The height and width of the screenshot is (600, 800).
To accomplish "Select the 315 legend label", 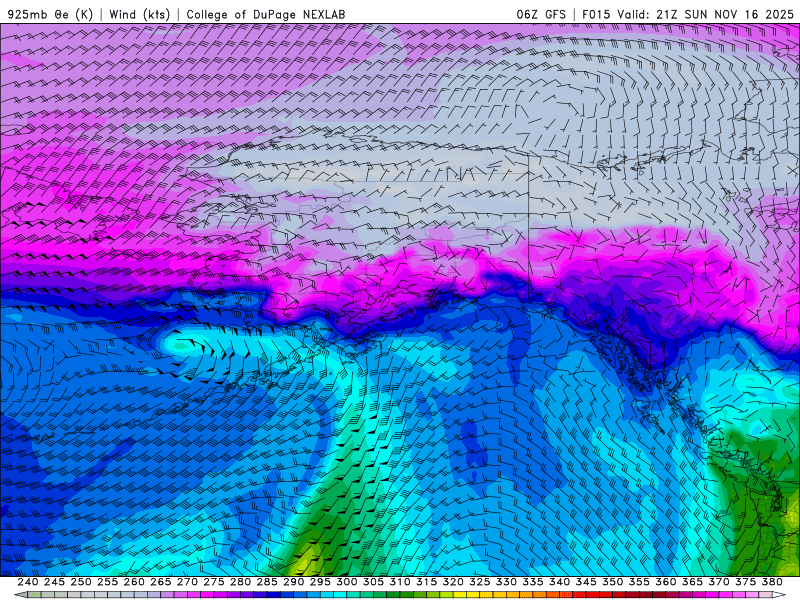I will (427, 582).
